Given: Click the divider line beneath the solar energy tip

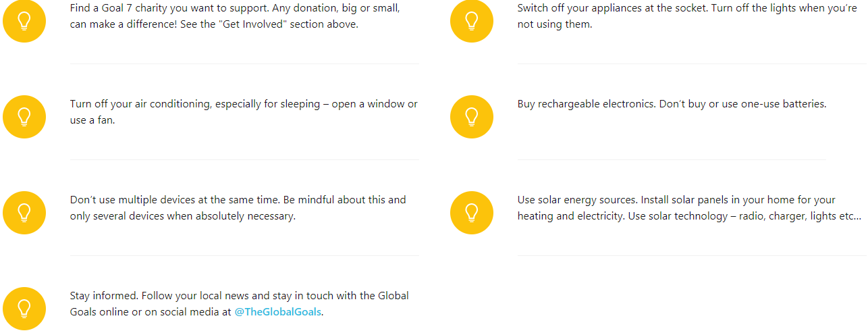Looking at the screenshot, I should [x=692, y=255].
